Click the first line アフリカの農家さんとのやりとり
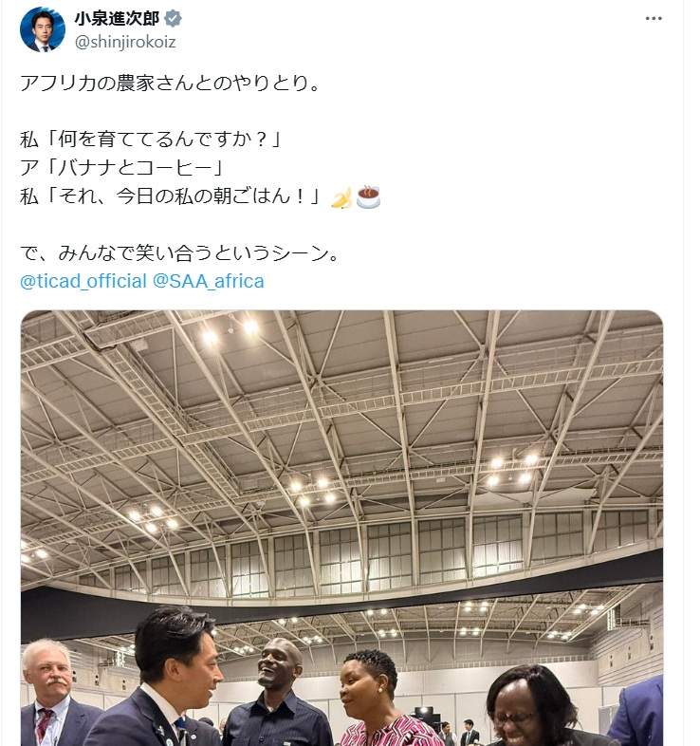This screenshot has width=700, height=746. 170,84
